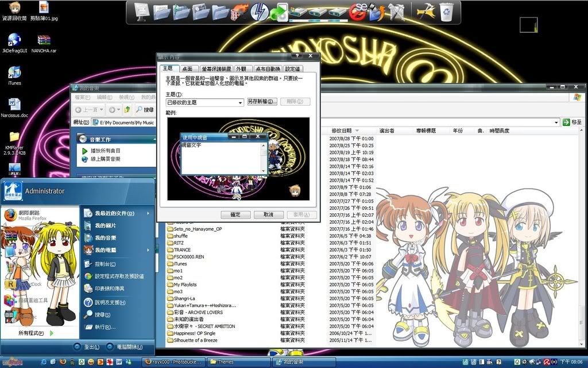Click the Firefox quick launch icon
588x368 pixels.
(63, 362)
